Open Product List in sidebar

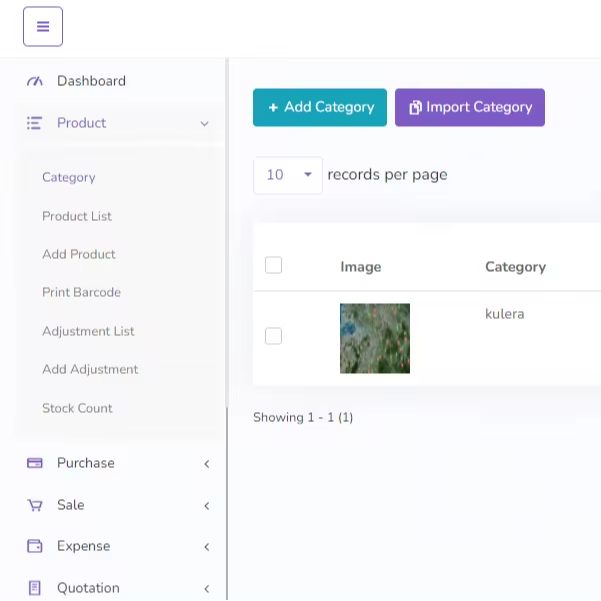[x=77, y=216]
